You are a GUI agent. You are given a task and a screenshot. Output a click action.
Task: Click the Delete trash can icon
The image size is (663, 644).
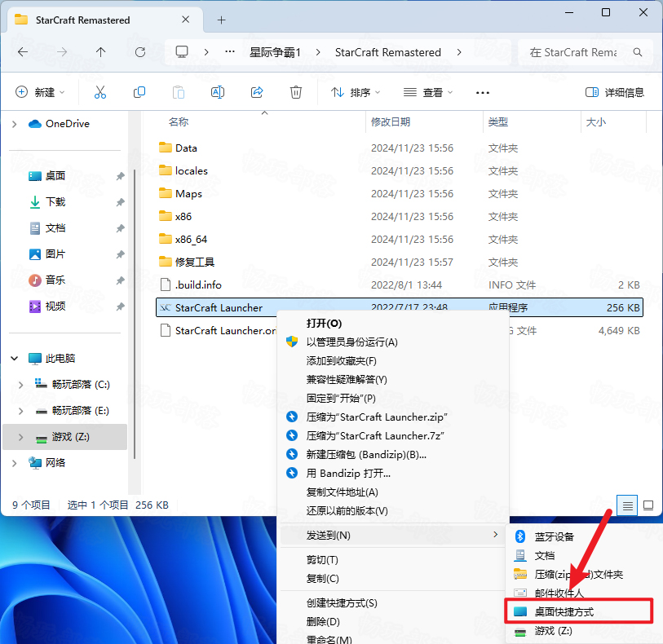(296, 92)
